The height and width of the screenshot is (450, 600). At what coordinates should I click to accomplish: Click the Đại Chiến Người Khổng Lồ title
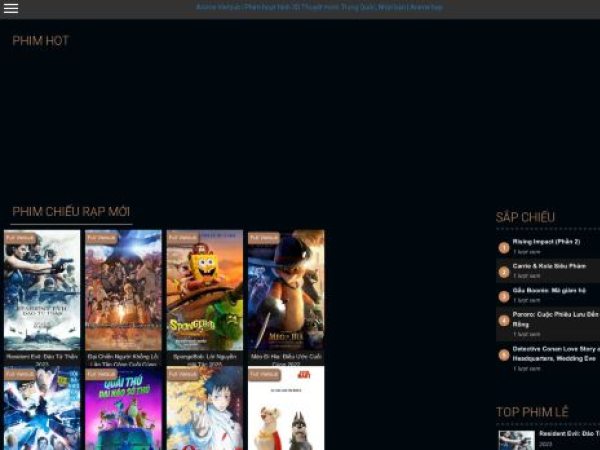123,359
